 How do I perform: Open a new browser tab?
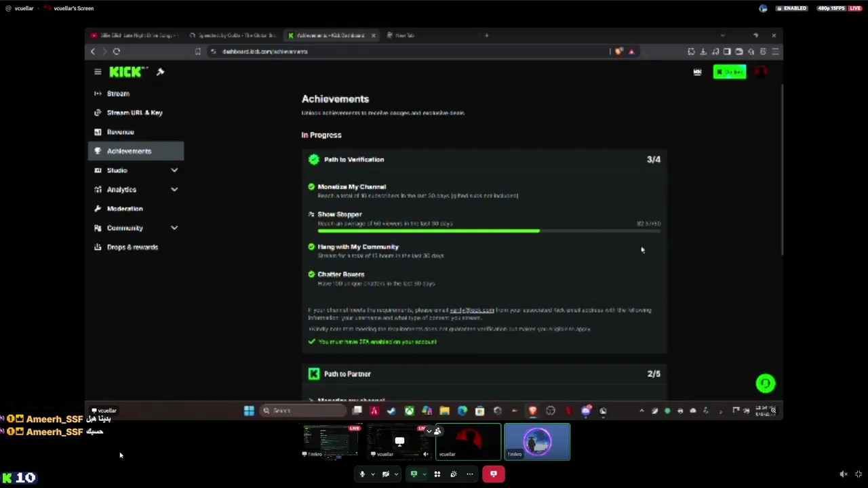click(x=486, y=35)
